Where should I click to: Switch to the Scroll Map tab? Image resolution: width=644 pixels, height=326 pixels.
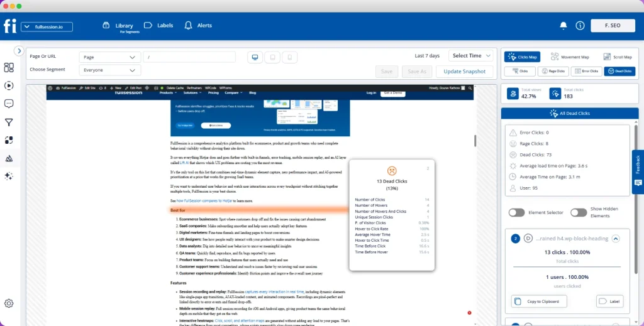click(x=618, y=57)
